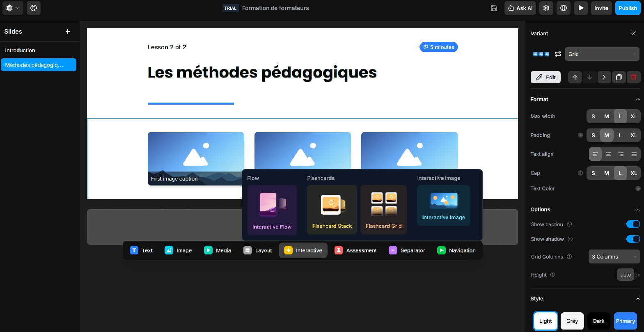Screen dimensions: 644x332
Task: Click the 5 minutes duration badge
Action: coord(438,47)
